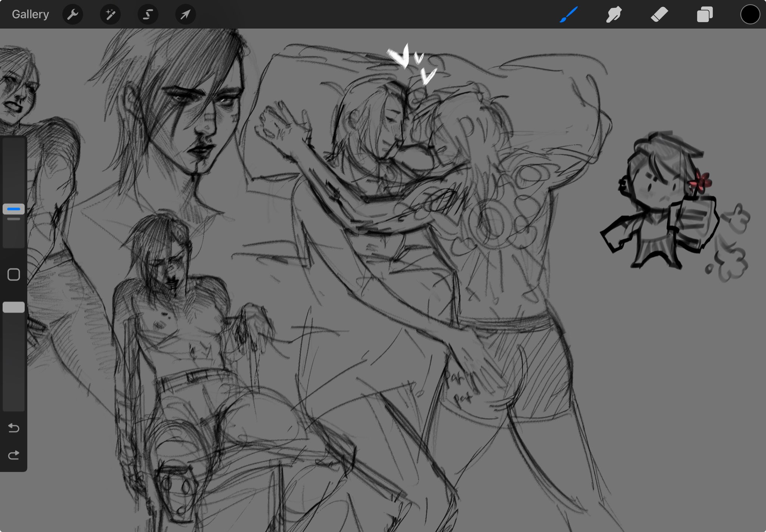Click the blue brush size slider handle
This screenshot has height=532, width=766.
14,209
